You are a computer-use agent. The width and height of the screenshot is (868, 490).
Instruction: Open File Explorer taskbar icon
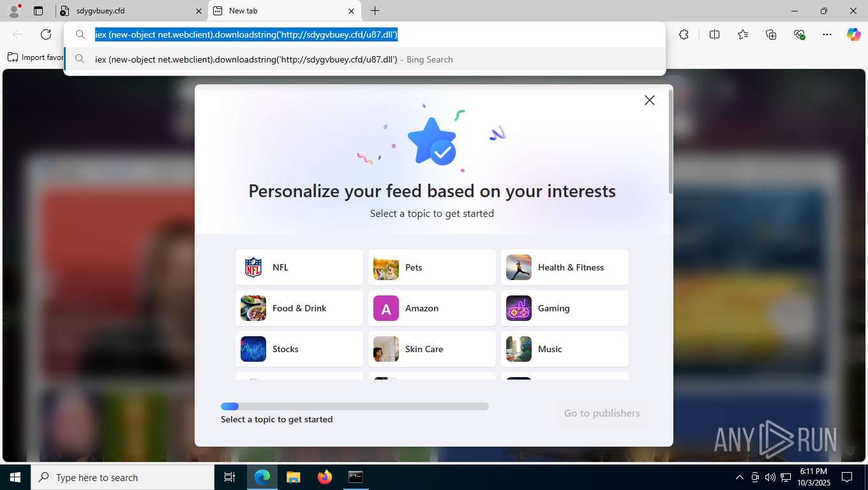click(294, 477)
